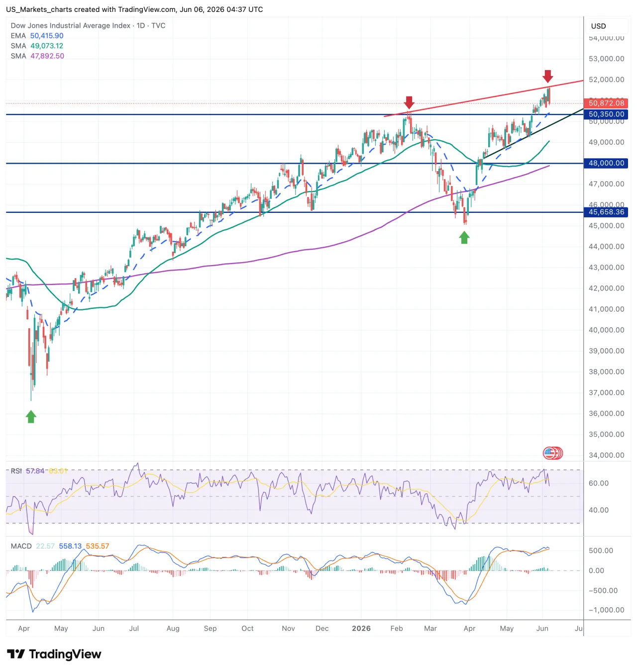Click the blue 45,658.36 price level label
637x672 pixels.
[606, 212]
